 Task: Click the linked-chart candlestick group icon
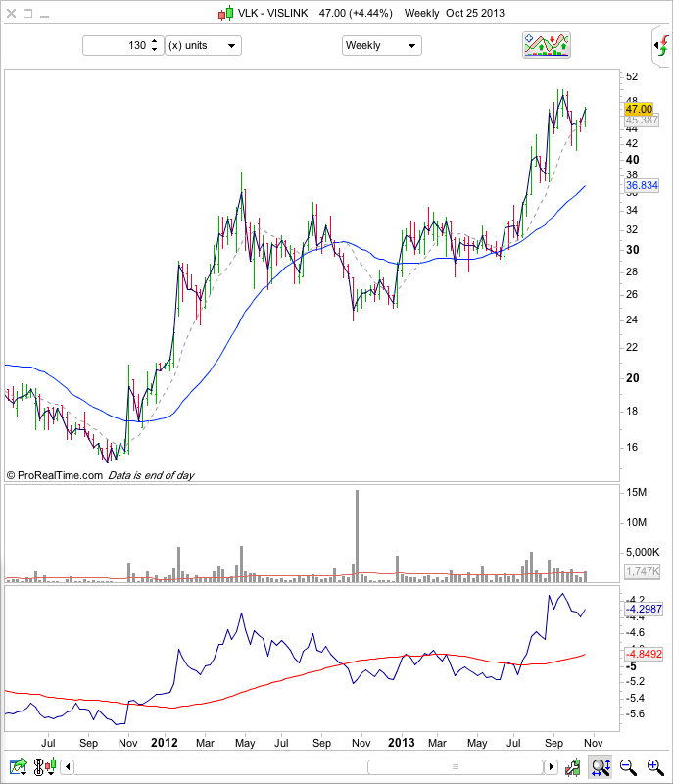coord(44,766)
